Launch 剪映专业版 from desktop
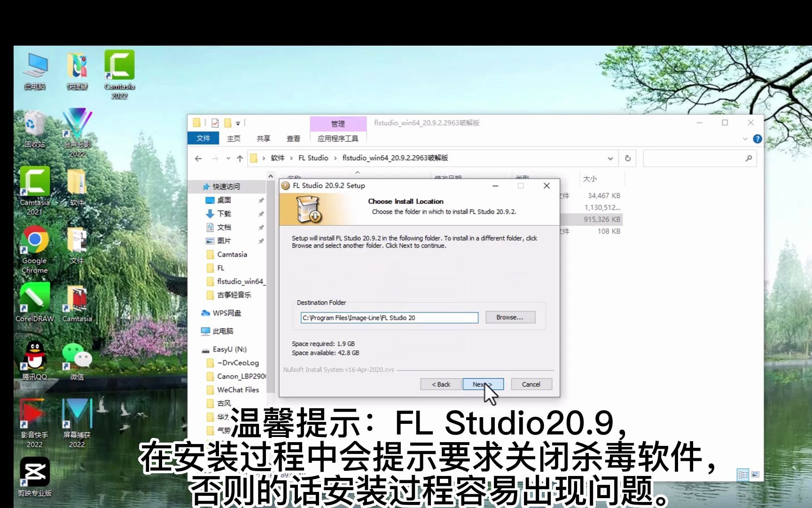812x508 pixels. tap(34, 476)
